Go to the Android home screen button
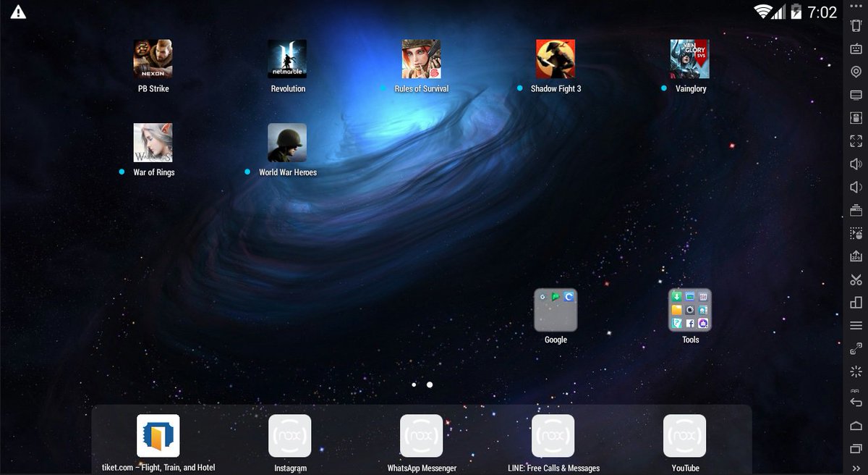Screen dimensions: 868x475 point(856,426)
